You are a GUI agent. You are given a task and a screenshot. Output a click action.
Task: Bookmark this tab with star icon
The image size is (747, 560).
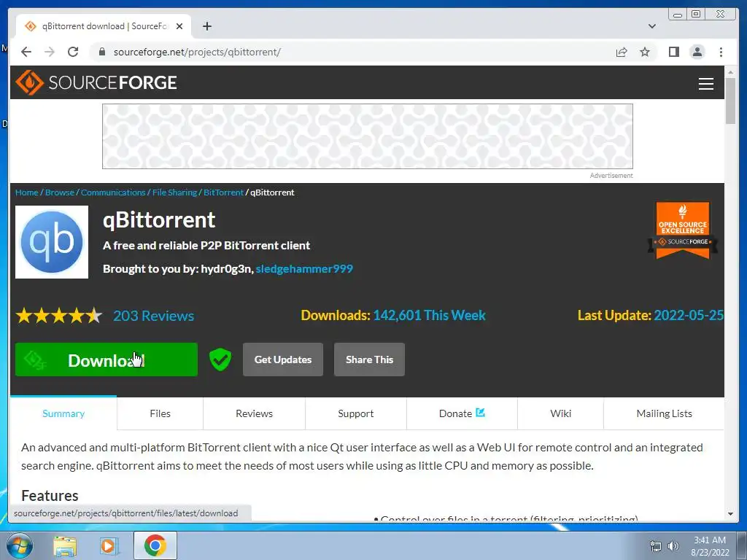click(x=645, y=52)
